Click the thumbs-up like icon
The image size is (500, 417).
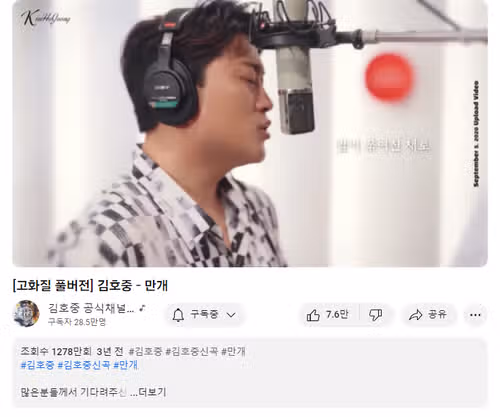[x=313, y=315]
